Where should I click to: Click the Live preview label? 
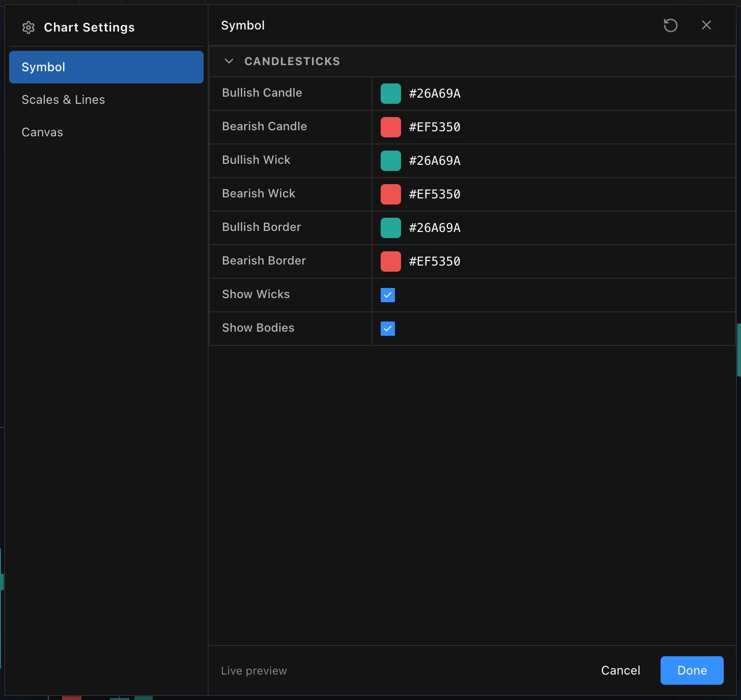254,671
